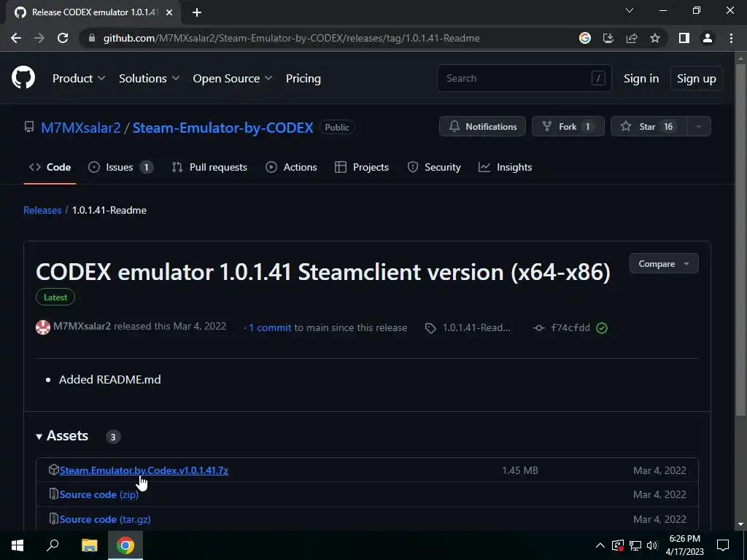This screenshot has width=747, height=560.
Task: Star the repository
Action: tap(649, 126)
